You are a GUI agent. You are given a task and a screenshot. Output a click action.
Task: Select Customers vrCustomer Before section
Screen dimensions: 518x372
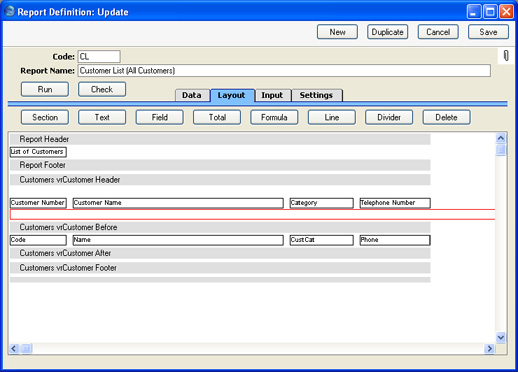(x=220, y=227)
